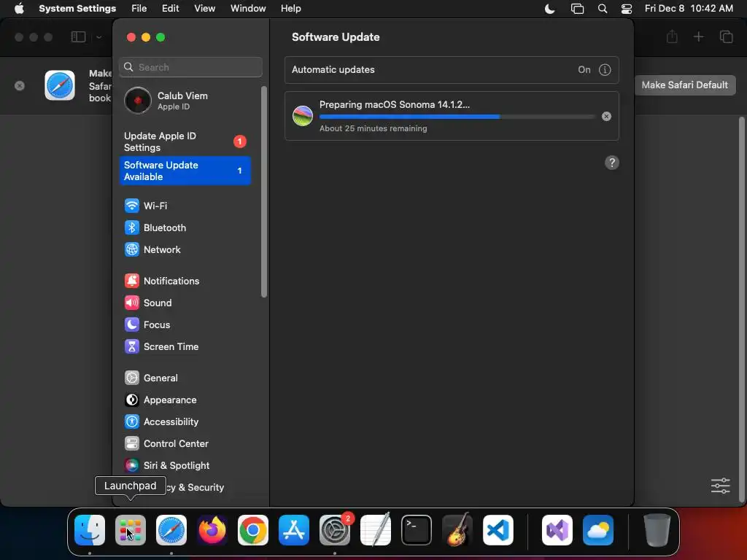Open the System Settings app menu

click(77, 9)
